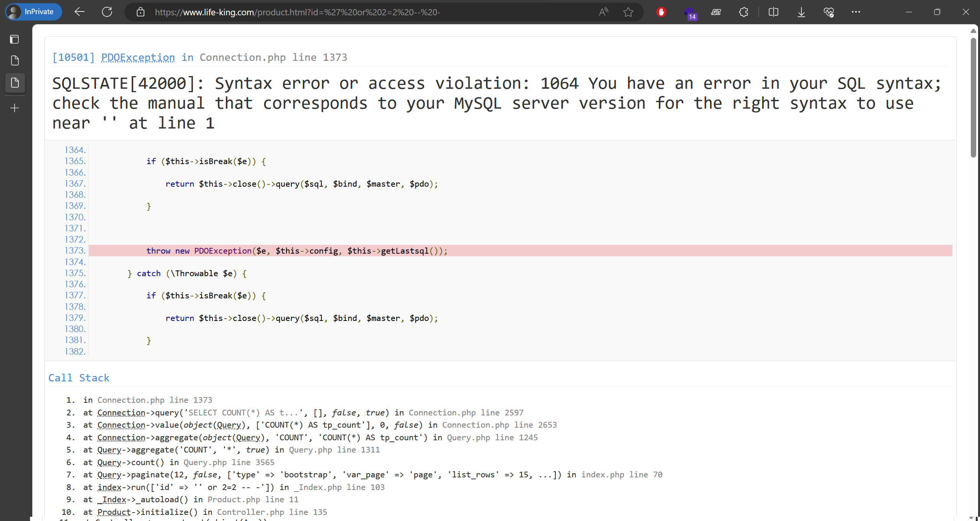Open browser essentials heart icon
The width and height of the screenshot is (980, 521).
[x=829, y=12]
